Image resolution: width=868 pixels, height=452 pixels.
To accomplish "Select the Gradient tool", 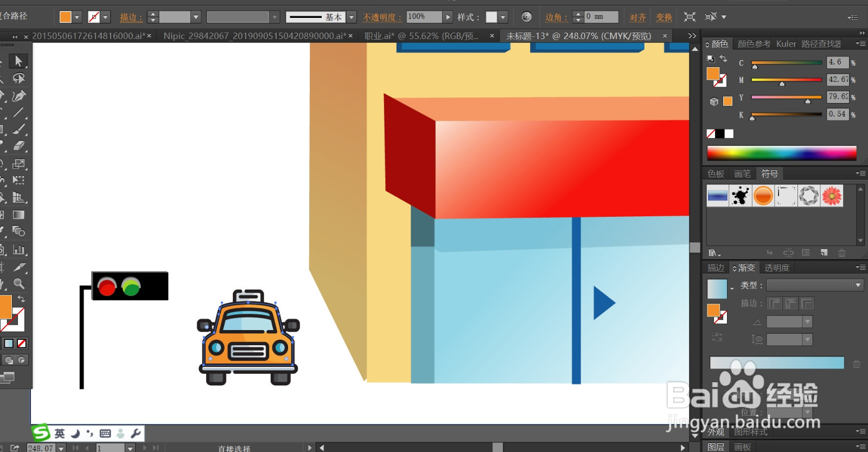I will click(18, 215).
